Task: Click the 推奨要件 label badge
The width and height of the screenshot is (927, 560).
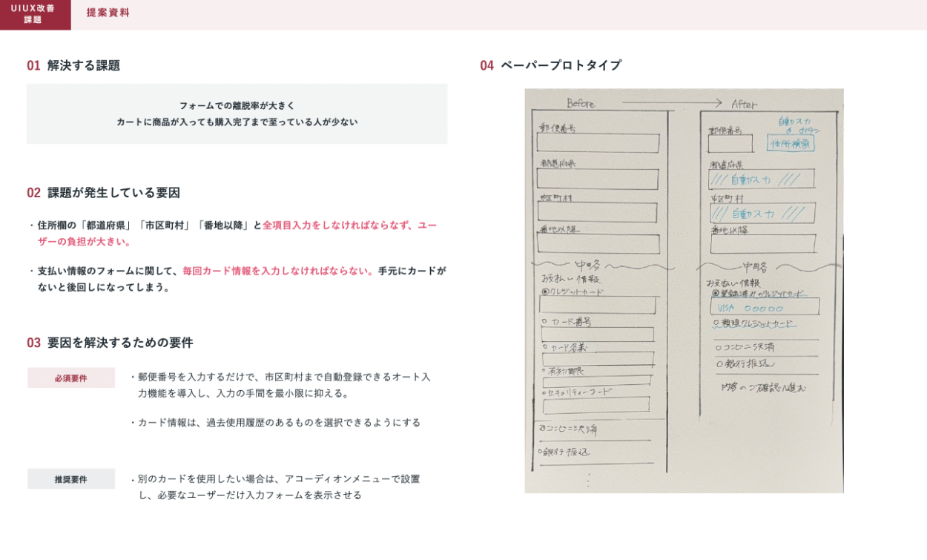Action: 71,479
